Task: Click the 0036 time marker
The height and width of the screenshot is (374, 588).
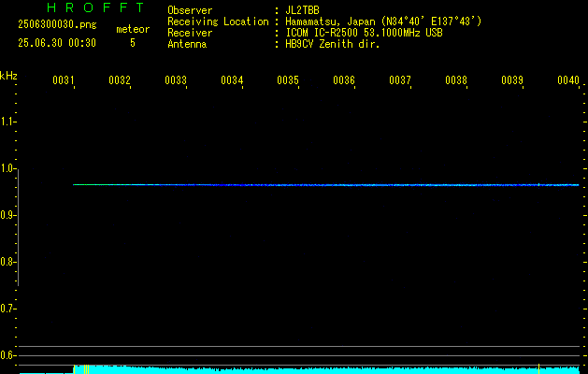Action: point(344,80)
